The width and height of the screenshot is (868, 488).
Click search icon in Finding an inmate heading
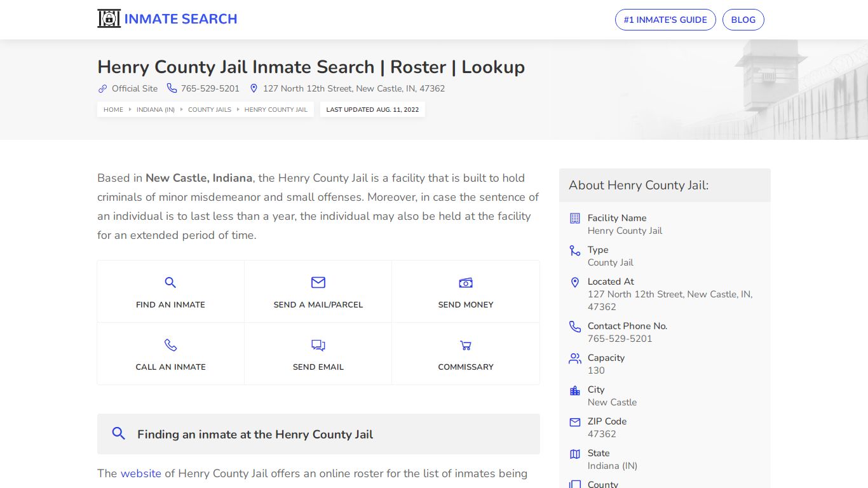click(x=118, y=433)
